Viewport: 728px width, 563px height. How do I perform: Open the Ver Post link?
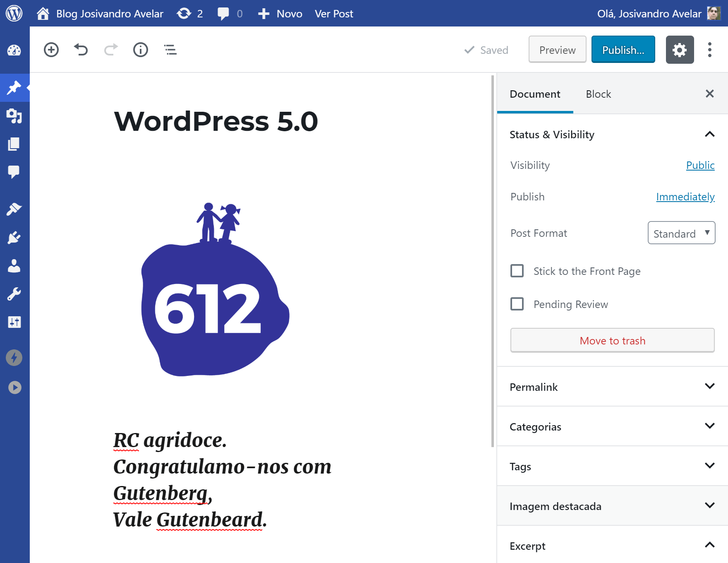click(x=334, y=14)
